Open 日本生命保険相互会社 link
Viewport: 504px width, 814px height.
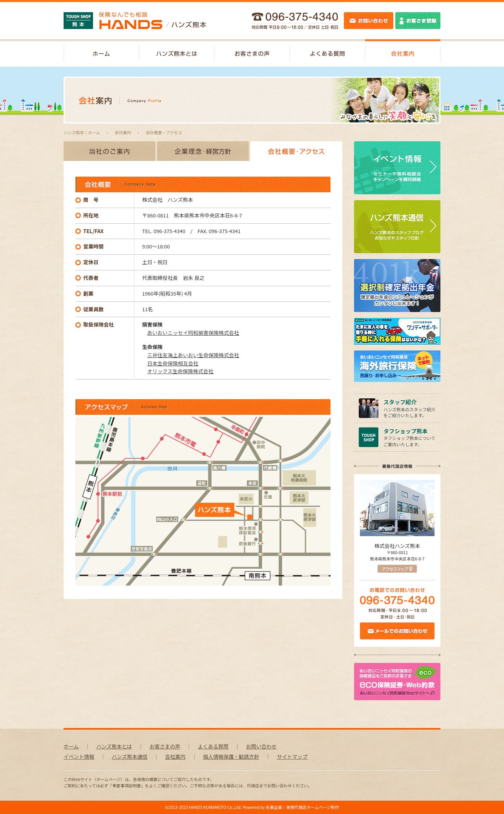click(173, 363)
